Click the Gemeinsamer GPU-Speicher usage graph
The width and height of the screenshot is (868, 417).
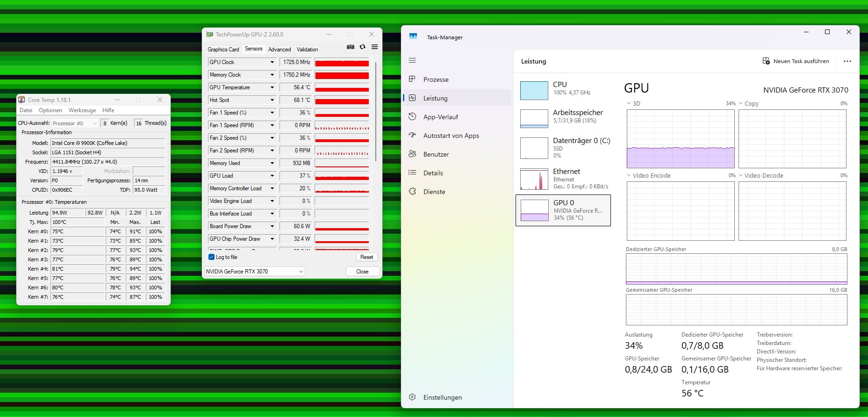point(737,309)
